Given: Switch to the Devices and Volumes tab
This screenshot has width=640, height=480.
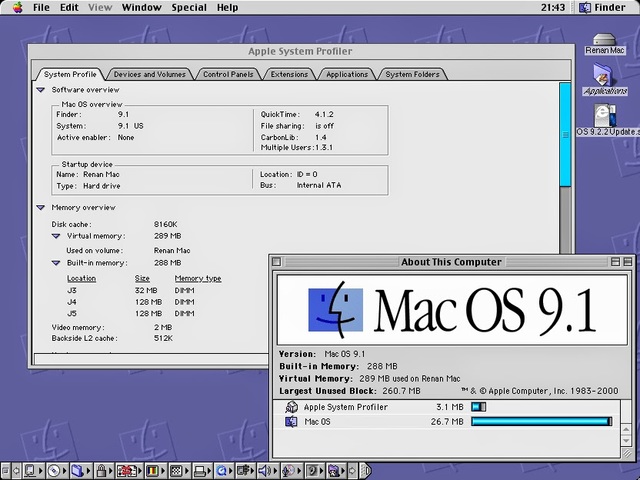Looking at the screenshot, I should point(149,74).
